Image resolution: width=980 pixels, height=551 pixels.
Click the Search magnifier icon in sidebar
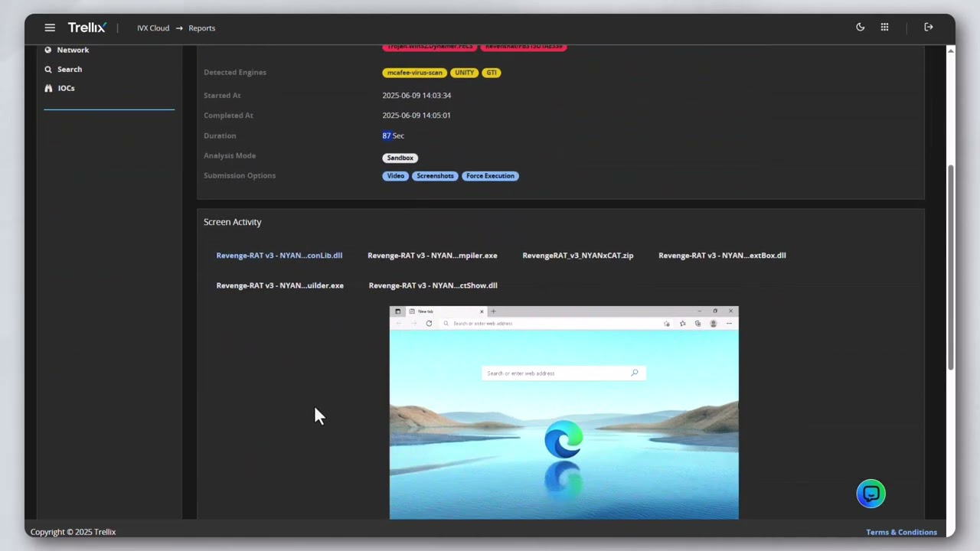click(48, 69)
